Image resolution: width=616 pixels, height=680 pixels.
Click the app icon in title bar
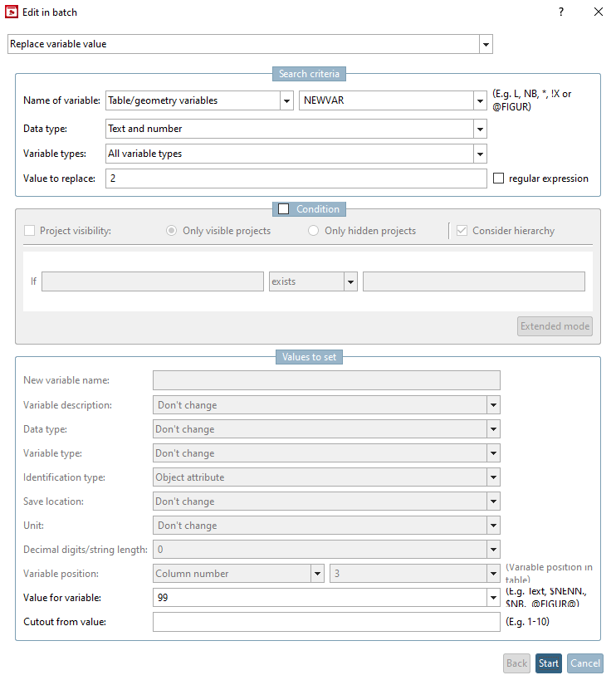click(x=12, y=12)
